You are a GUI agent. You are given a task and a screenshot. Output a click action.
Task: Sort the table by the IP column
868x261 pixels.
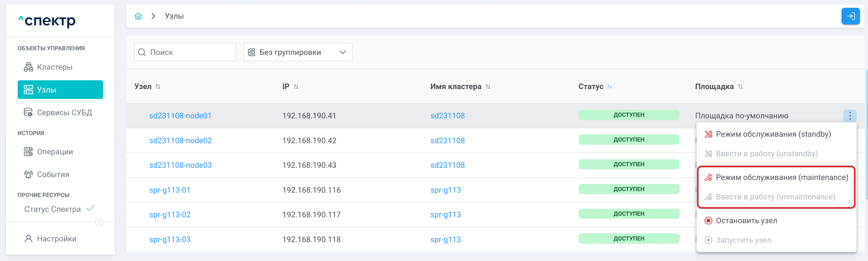pos(296,87)
